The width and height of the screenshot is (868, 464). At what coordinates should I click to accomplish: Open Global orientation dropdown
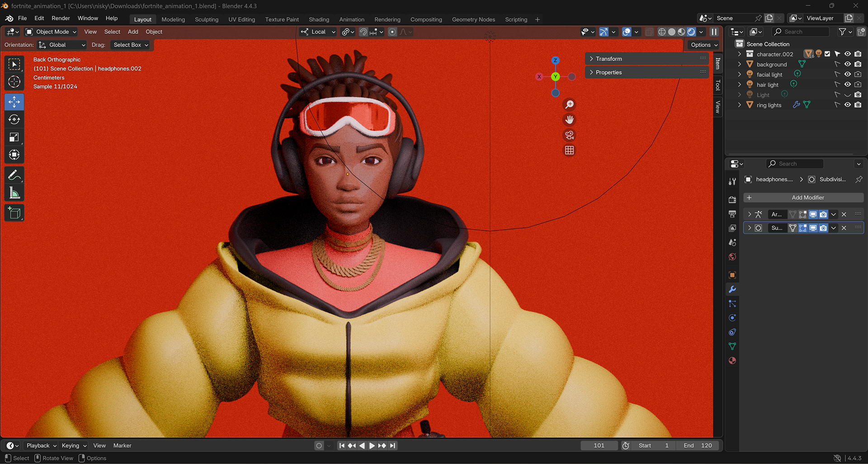point(62,45)
